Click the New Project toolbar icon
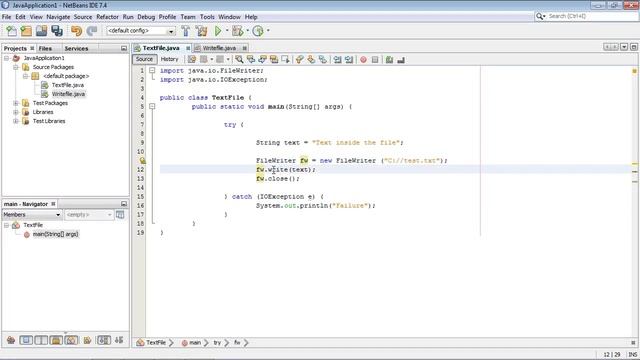The height and width of the screenshot is (360, 640). [26, 31]
